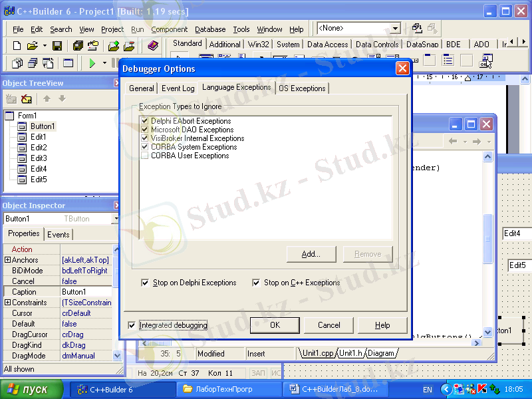Viewport: 532px width, 399px height.
Task: Click code editor scrollbar up arrow
Action: [487, 157]
